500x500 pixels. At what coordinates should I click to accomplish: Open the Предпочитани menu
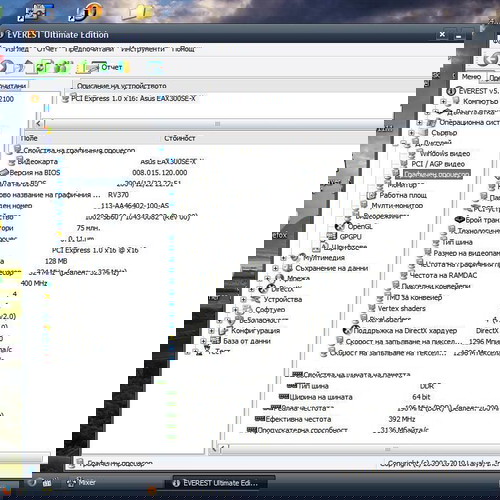click(91, 49)
